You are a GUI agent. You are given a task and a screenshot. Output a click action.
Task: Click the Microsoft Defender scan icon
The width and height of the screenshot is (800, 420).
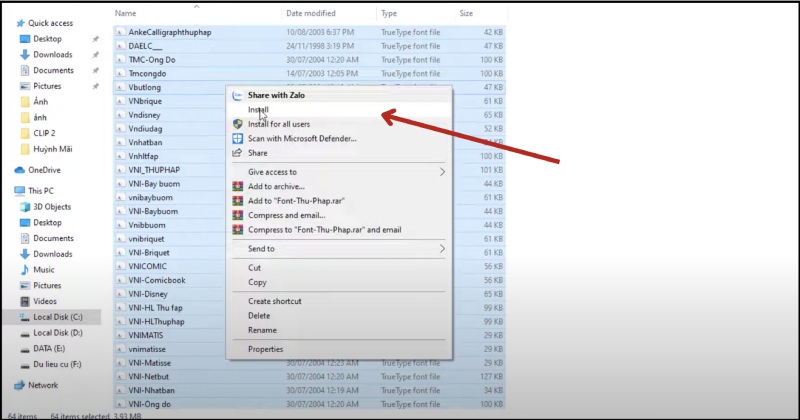pyautogui.click(x=237, y=138)
